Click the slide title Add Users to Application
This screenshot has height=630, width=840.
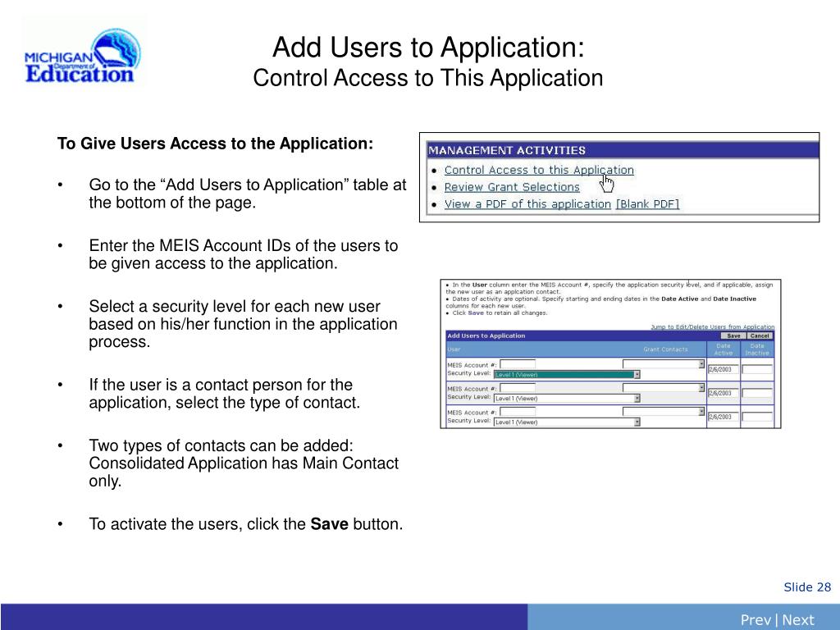pos(428,47)
